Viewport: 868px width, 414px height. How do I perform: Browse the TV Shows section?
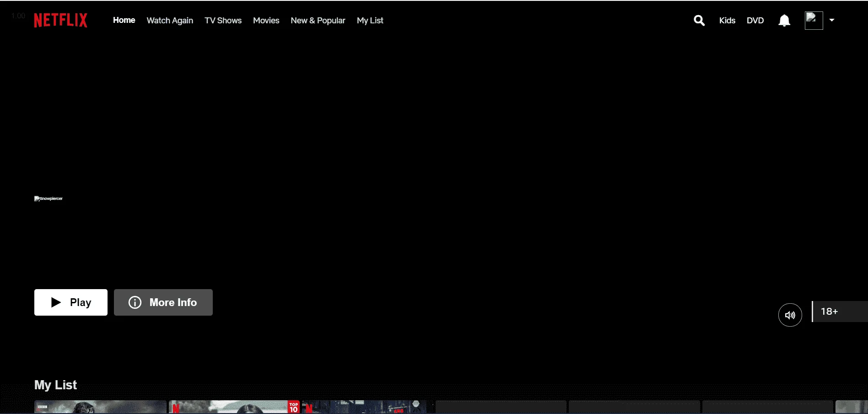223,21
